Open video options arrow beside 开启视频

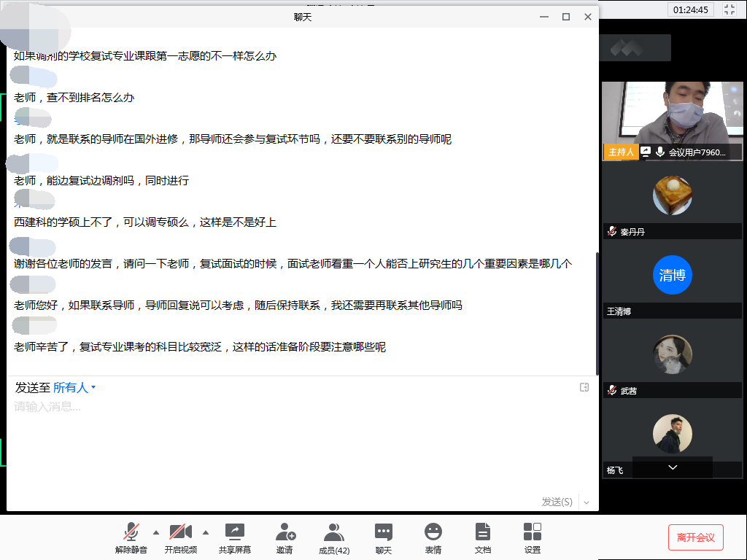(205, 532)
